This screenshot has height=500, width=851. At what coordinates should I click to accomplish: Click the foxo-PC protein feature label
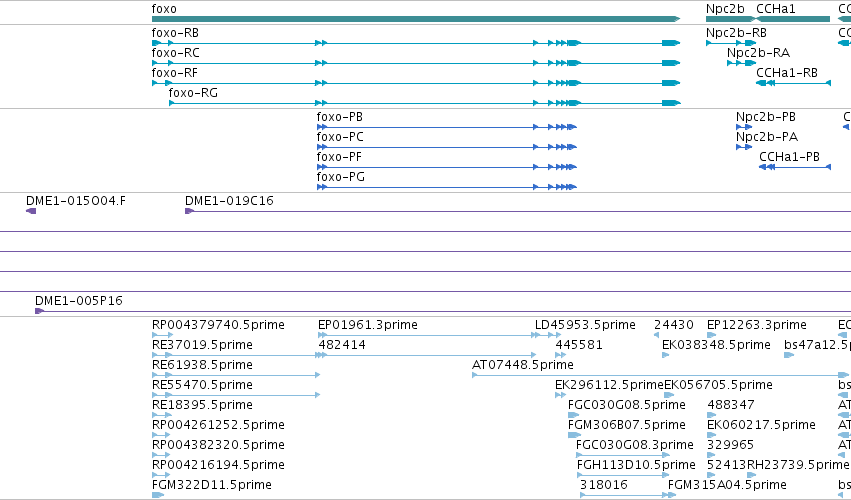[x=340, y=137]
